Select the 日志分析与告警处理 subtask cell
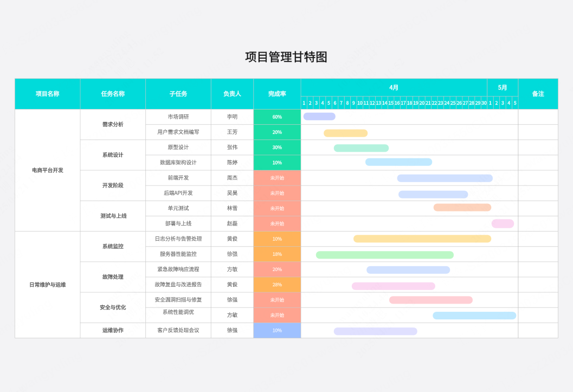This screenshot has width=573, height=392. tap(178, 239)
